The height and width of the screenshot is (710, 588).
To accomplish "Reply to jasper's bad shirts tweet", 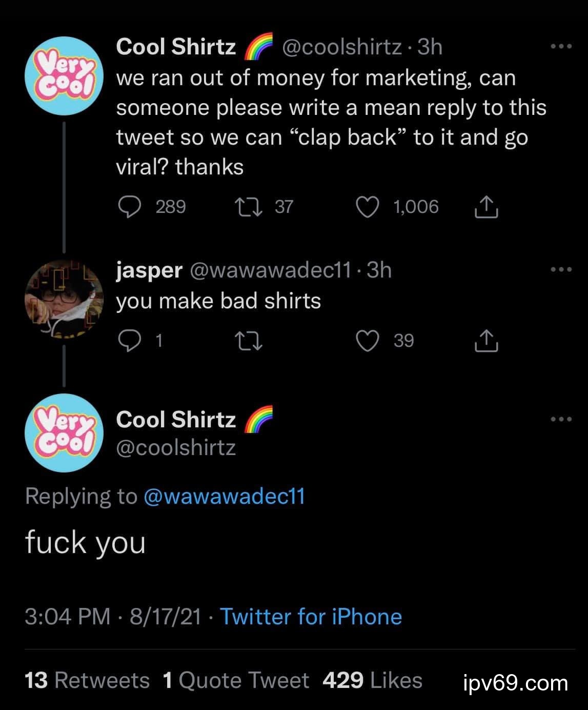I will (130, 341).
